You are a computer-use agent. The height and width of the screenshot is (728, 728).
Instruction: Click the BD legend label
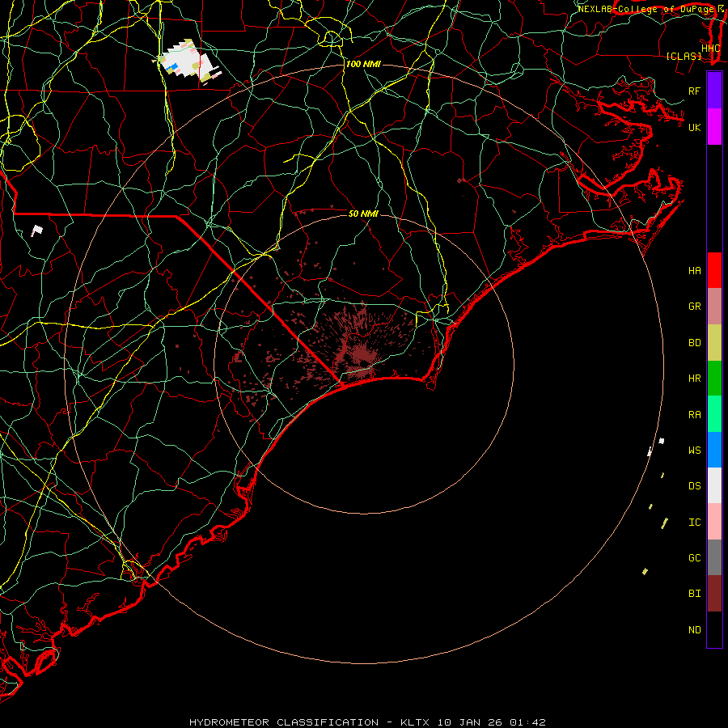tap(694, 343)
